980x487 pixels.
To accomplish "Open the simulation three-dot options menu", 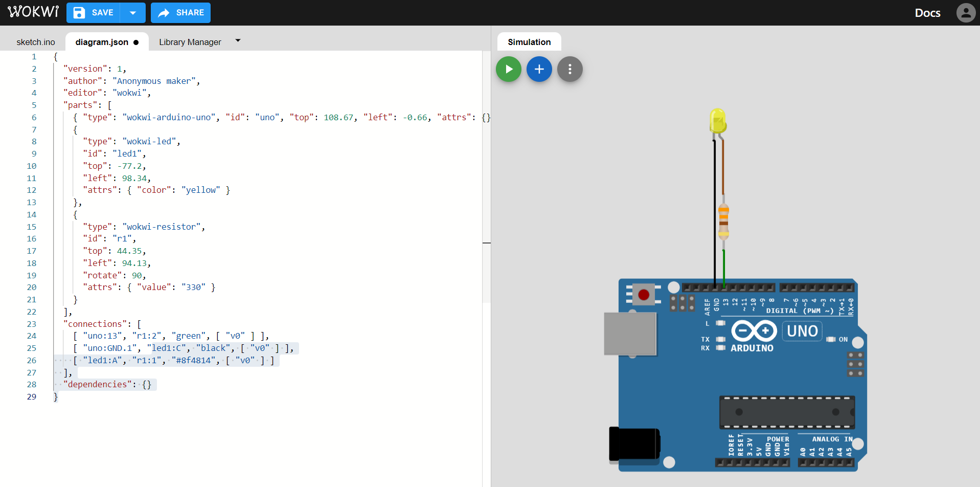I will tap(570, 69).
